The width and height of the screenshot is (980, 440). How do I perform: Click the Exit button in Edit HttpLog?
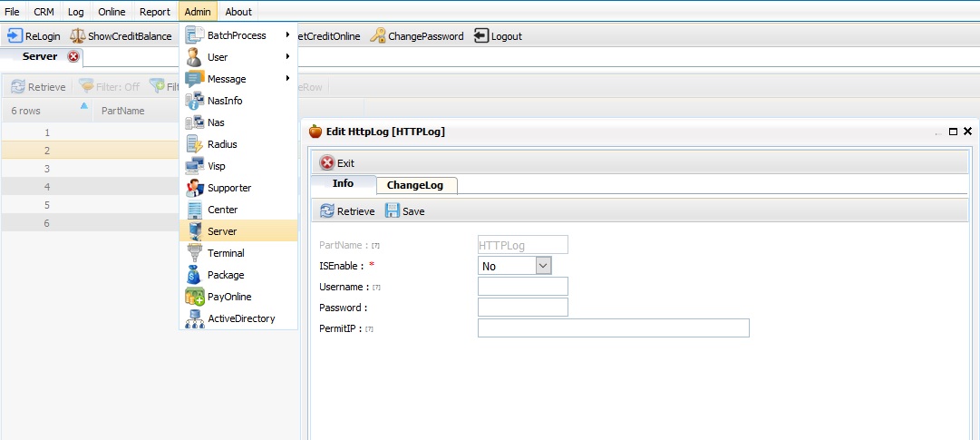pyautogui.click(x=337, y=163)
